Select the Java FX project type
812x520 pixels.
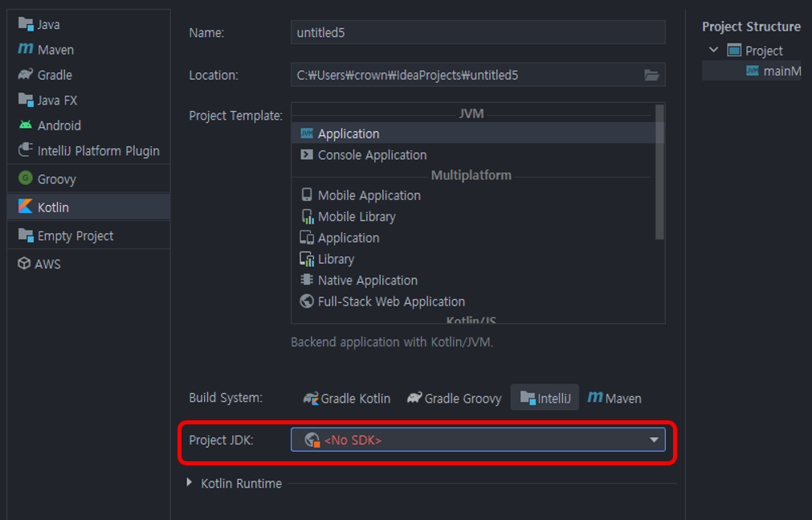(89, 100)
